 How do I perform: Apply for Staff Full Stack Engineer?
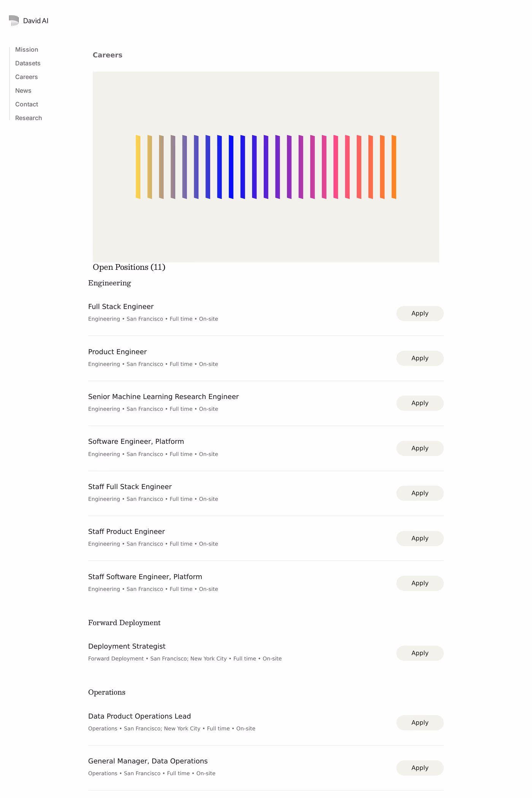(420, 493)
